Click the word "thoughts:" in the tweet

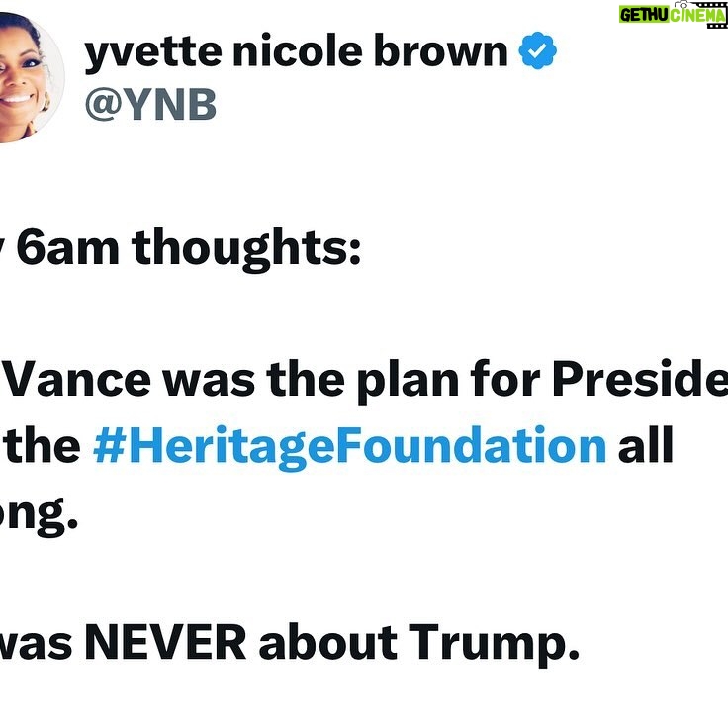pos(247,249)
